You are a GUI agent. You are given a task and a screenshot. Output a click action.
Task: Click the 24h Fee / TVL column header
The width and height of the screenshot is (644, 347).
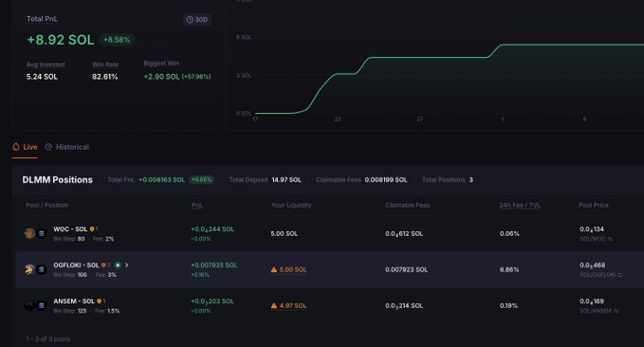520,206
